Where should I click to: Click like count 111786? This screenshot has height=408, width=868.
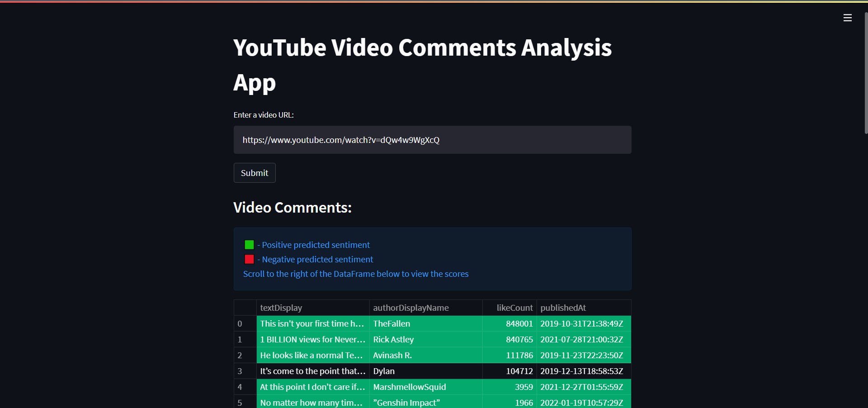coord(509,355)
